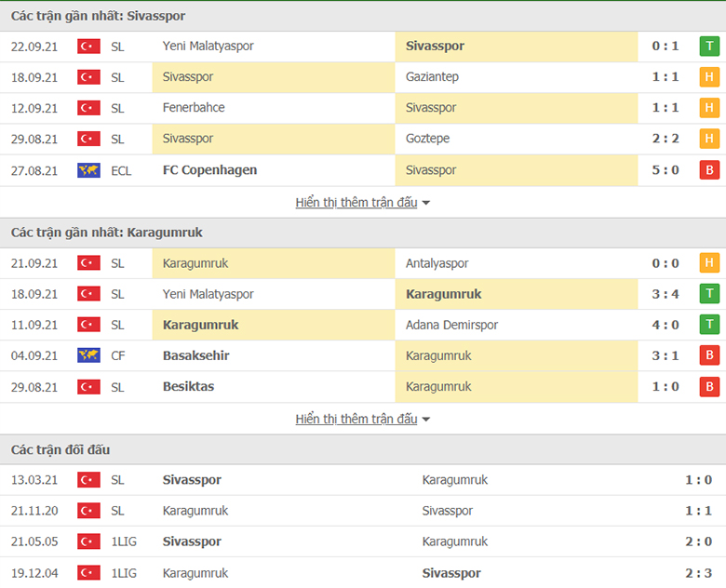Click the ECL flag icon on the FC Copenhagen match
Viewport: 726px width, 588px height.
coord(88,170)
